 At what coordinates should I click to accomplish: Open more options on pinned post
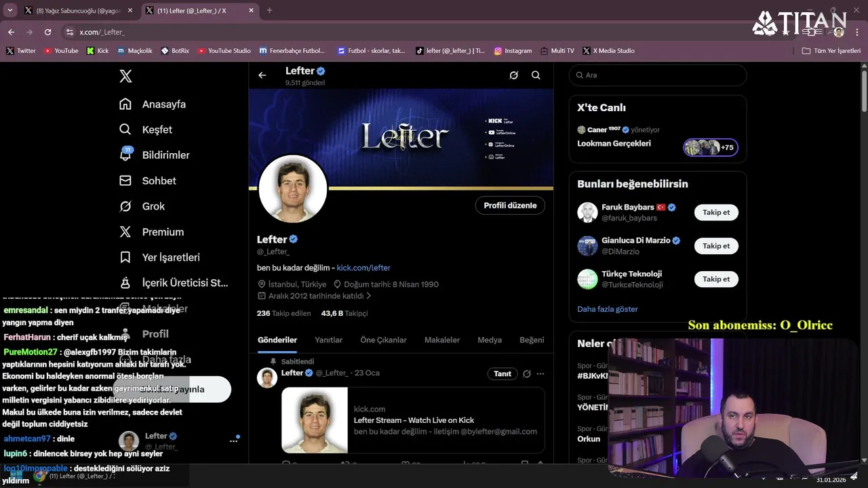click(x=540, y=373)
